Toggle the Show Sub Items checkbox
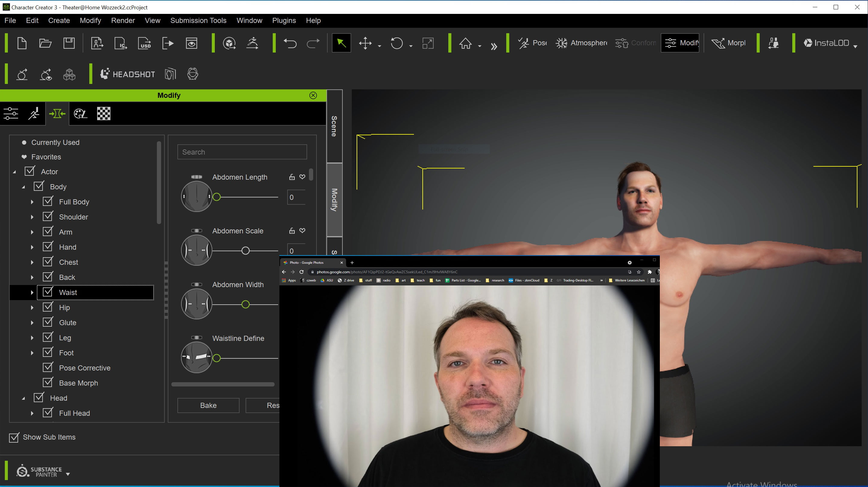The width and height of the screenshot is (868, 487). click(14, 437)
